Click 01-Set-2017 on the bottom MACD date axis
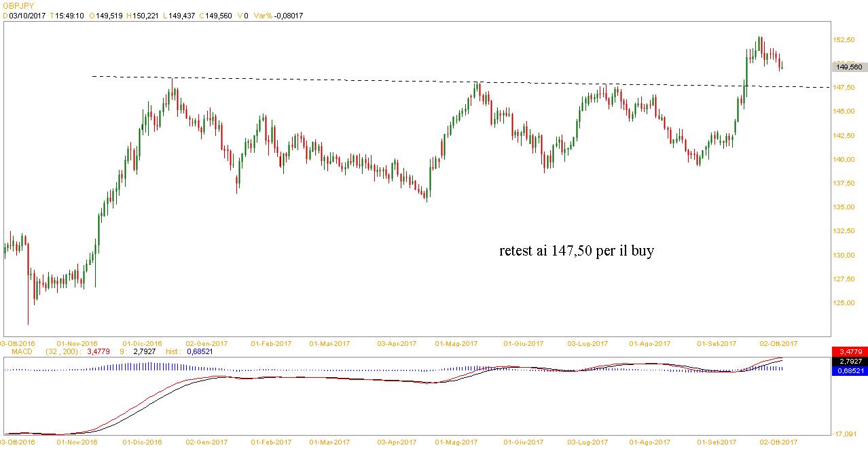 point(719,442)
